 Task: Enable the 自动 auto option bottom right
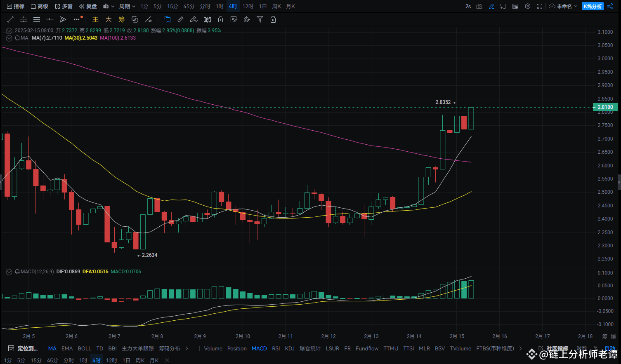coord(609,348)
